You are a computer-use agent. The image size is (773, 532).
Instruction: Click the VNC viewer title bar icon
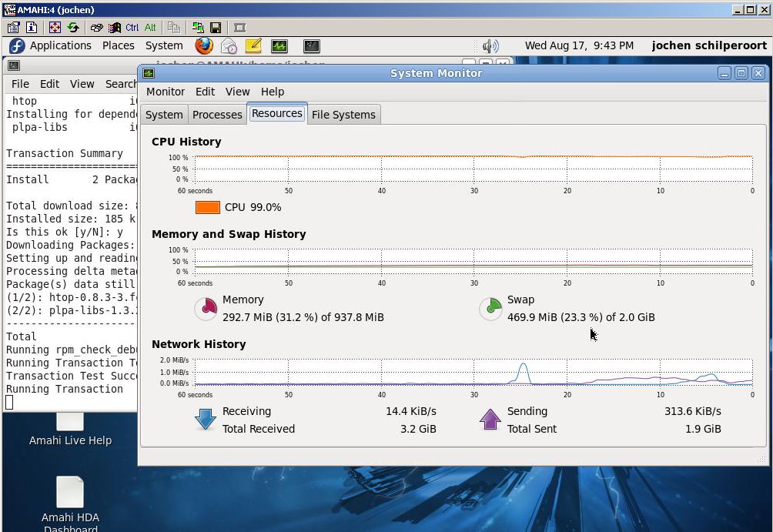[9, 10]
